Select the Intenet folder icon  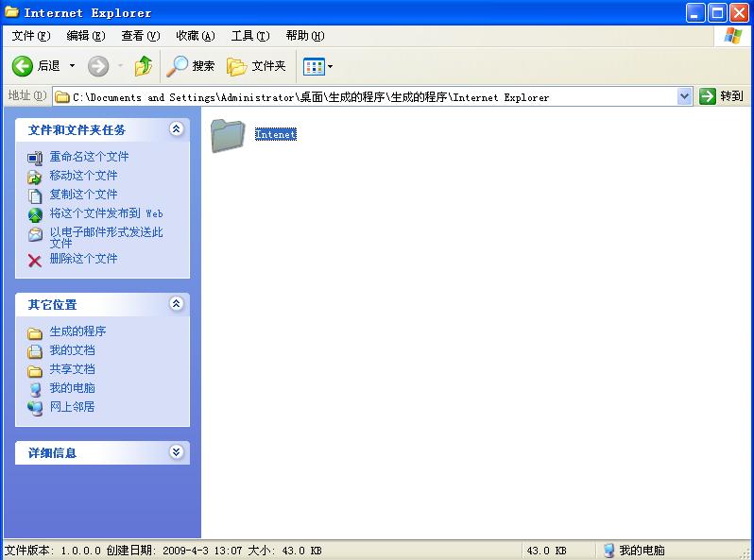click(x=228, y=136)
